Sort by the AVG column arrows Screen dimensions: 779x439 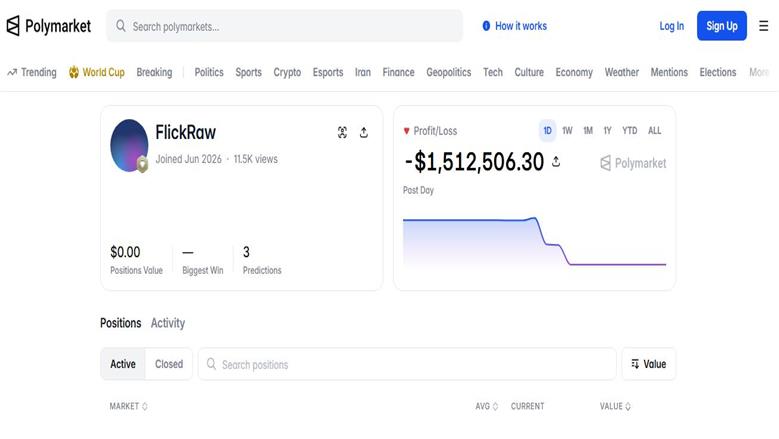point(495,406)
